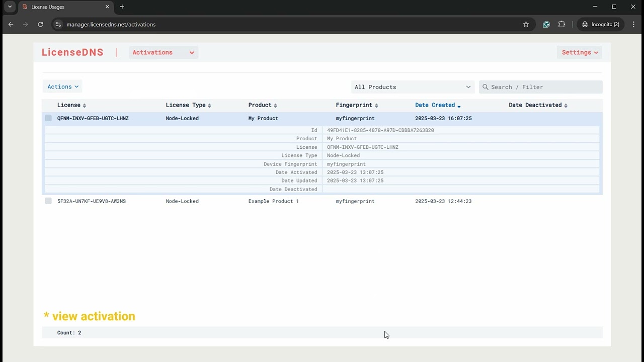Sort the table by Product column
The image size is (644, 362).
pos(263,105)
